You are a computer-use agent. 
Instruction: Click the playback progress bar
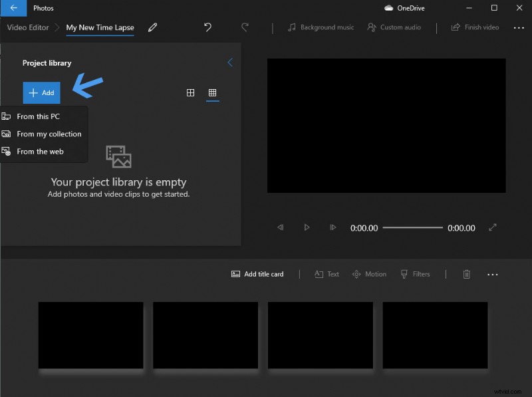pyautogui.click(x=412, y=227)
